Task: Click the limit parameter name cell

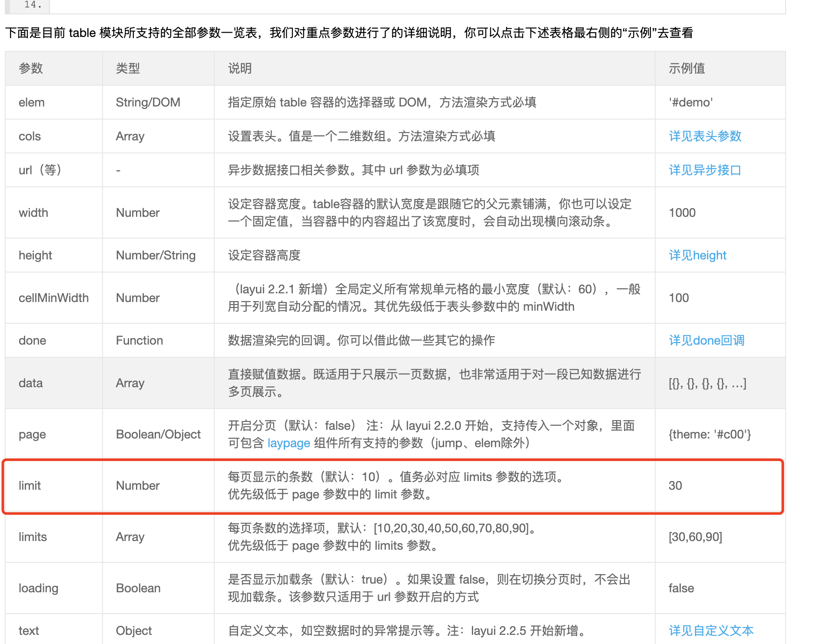Action: click(30, 485)
